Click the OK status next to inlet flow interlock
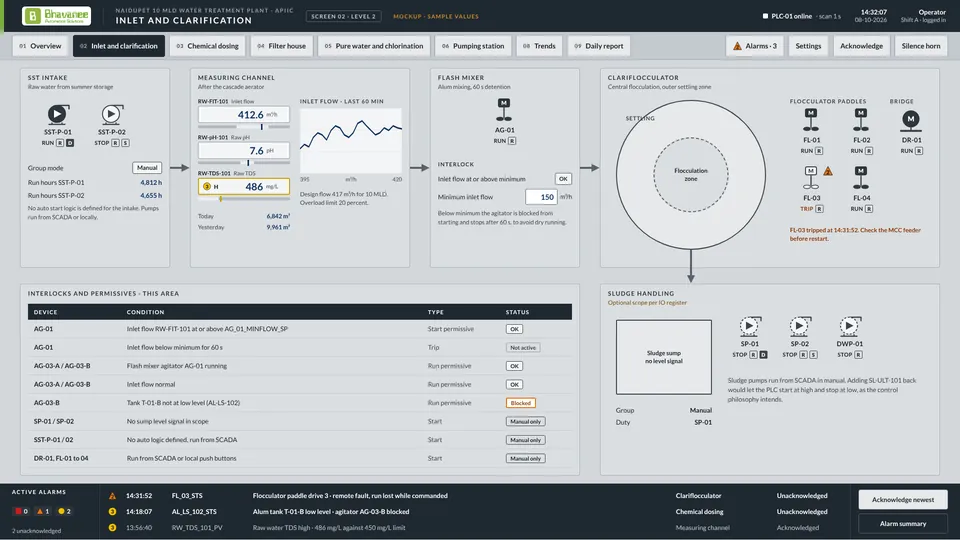The image size is (960, 540). tap(563, 179)
